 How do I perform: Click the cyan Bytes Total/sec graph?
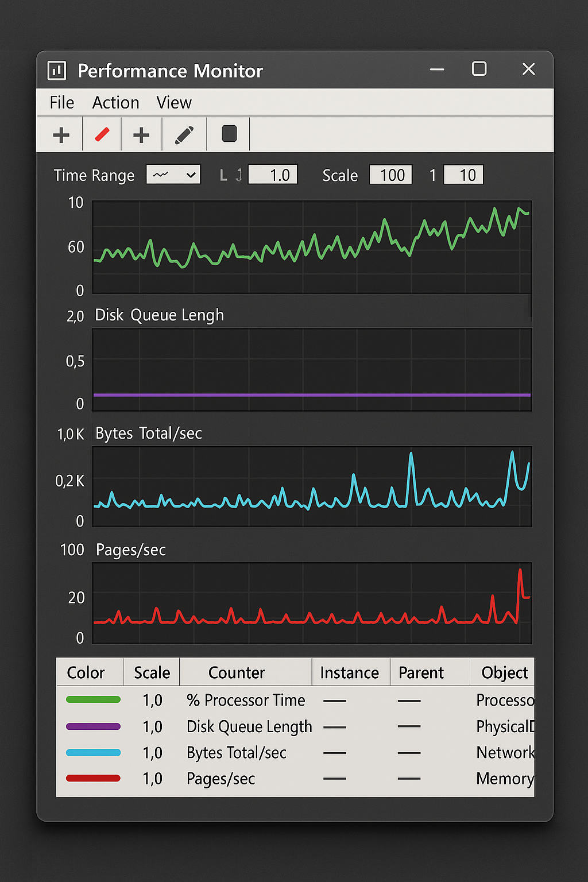[312, 486]
